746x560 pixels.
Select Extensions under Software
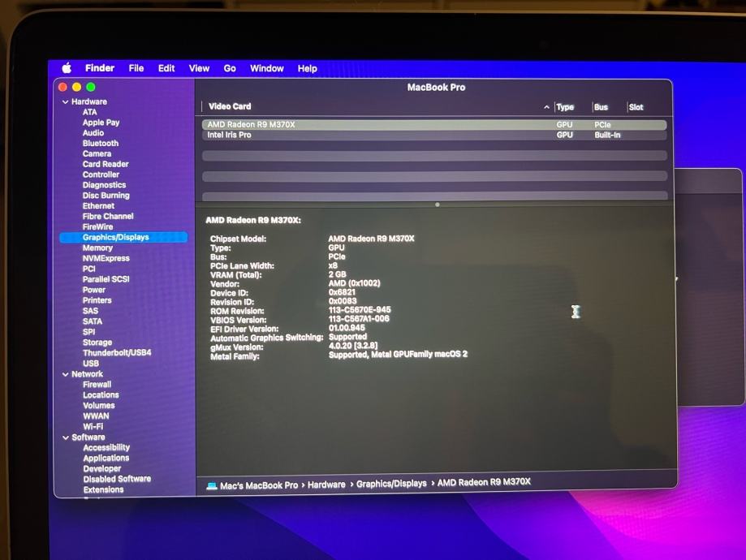point(103,489)
